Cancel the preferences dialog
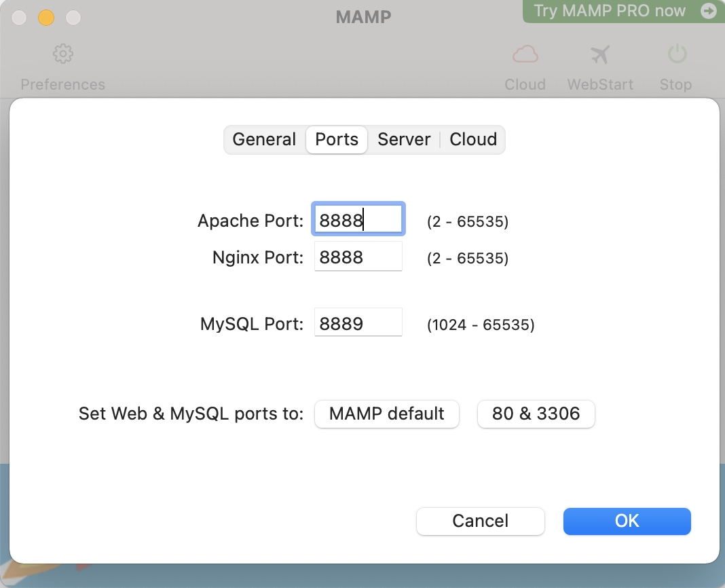Image resolution: width=725 pixels, height=588 pixels. [481, 521]
